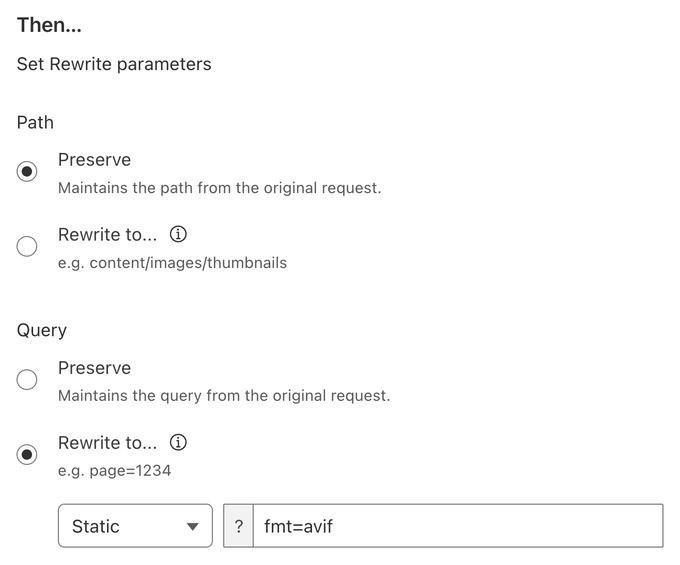Choose Query Rewrite to radio button
This screenshot has height=565, width=680.
pyautogui.click(x=27, y=455)
